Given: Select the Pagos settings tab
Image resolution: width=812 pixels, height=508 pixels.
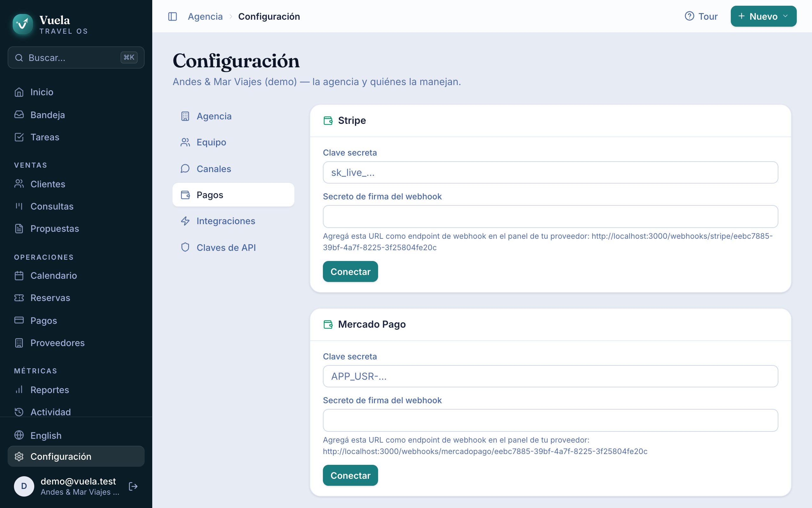Looking at the screenshot, I should 233,195.
